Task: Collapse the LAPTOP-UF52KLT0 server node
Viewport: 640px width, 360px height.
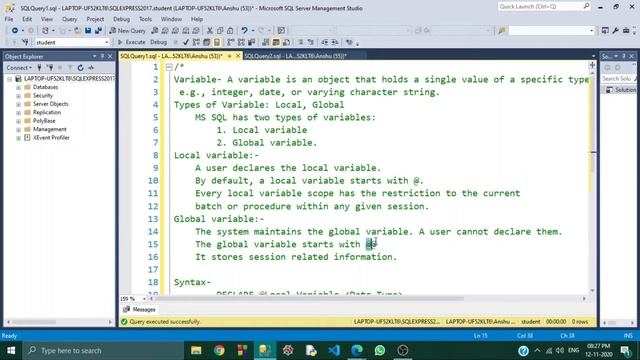Action: pyautogui.click(x=9, y=79)
